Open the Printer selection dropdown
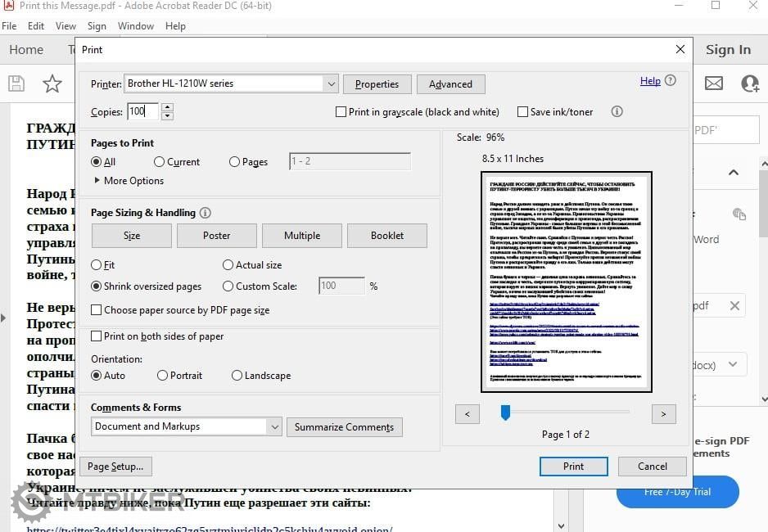 [x=331, y=83]
